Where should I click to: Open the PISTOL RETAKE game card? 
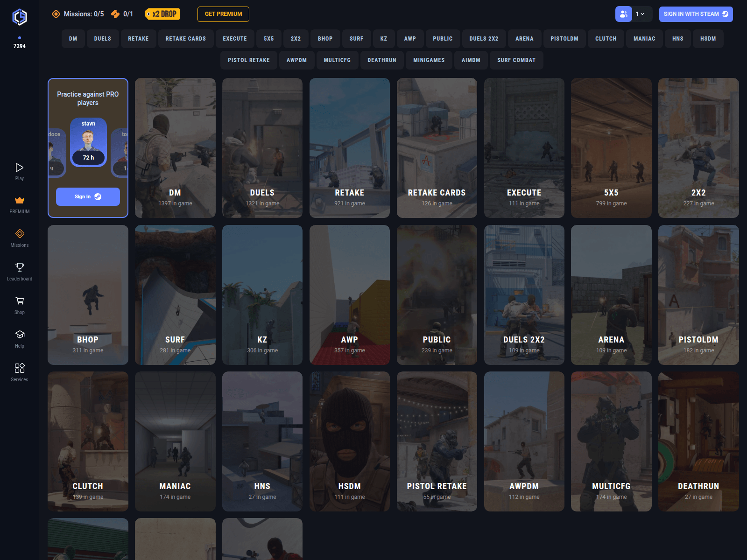tap(437, 441)
